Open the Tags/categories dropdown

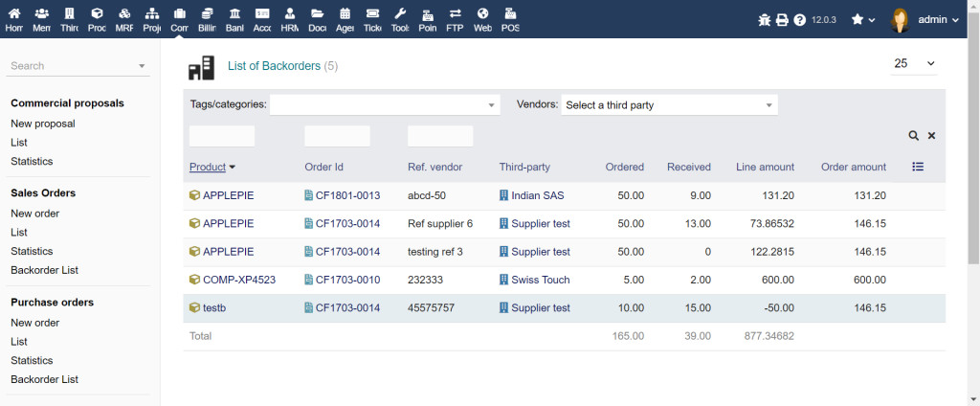click(385, 105)
